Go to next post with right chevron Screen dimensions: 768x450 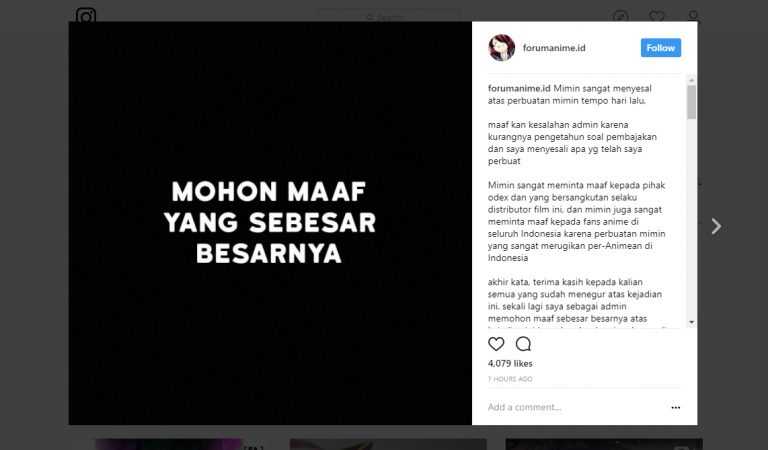tap(716, 226)
